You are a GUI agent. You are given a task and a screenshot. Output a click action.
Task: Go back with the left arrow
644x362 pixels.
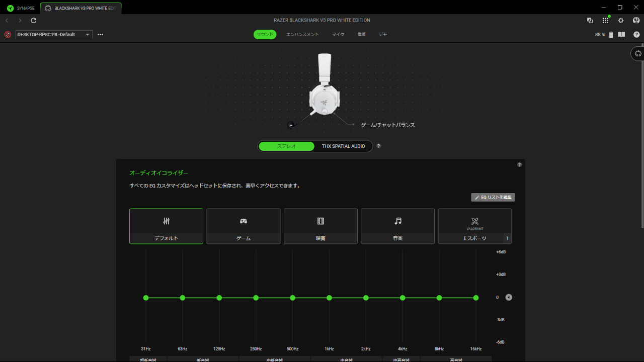tap(7, 21)
